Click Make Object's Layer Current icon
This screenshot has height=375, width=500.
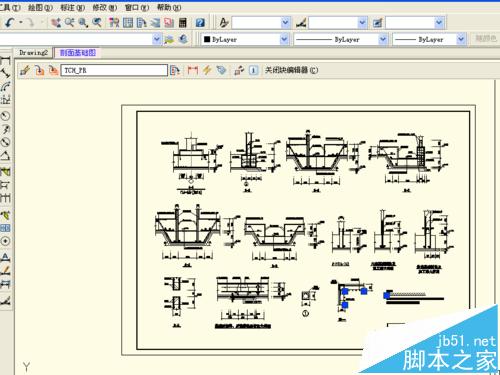point(169,39)
